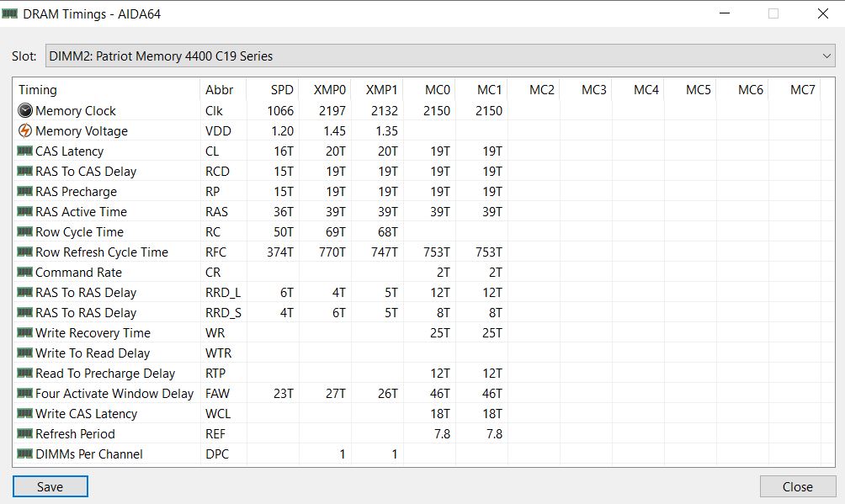The image size is (845, 504).
Task: Select the DIMMs Per Channel label
Action: click(x=89, y=454)
